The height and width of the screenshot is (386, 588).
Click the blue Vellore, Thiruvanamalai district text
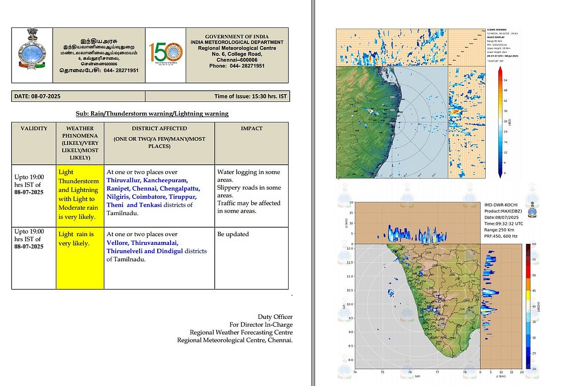tap(143, 242)
